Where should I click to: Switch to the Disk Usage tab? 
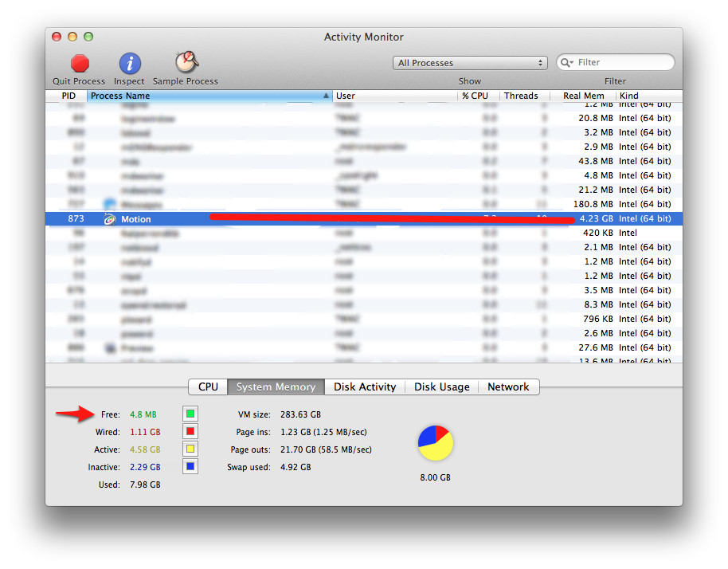tap(441, 387)
